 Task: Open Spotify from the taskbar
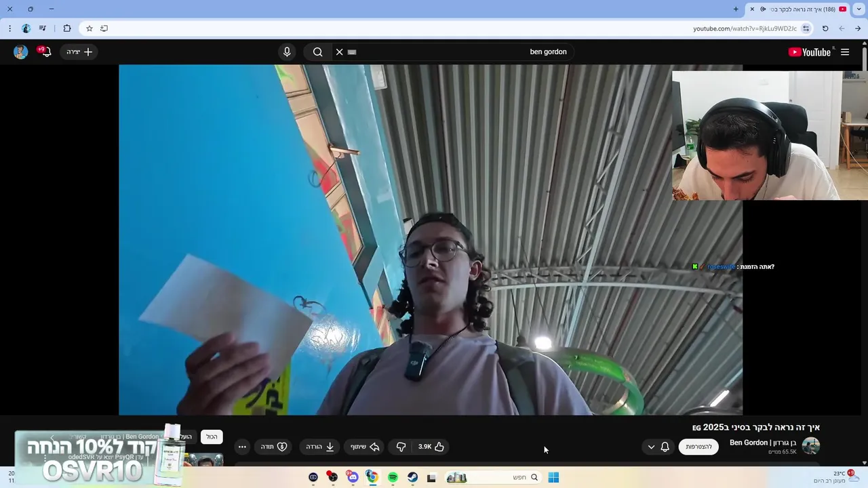pos(393,477)
